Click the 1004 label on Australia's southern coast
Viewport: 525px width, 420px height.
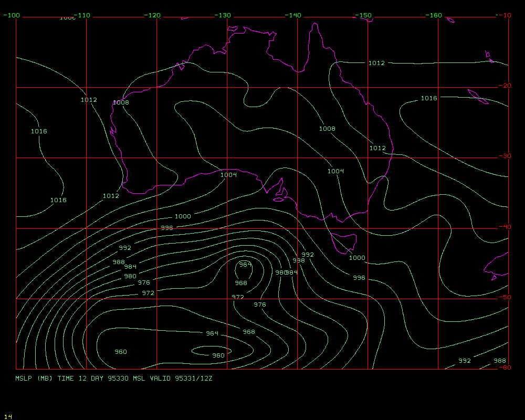point(228,175)
